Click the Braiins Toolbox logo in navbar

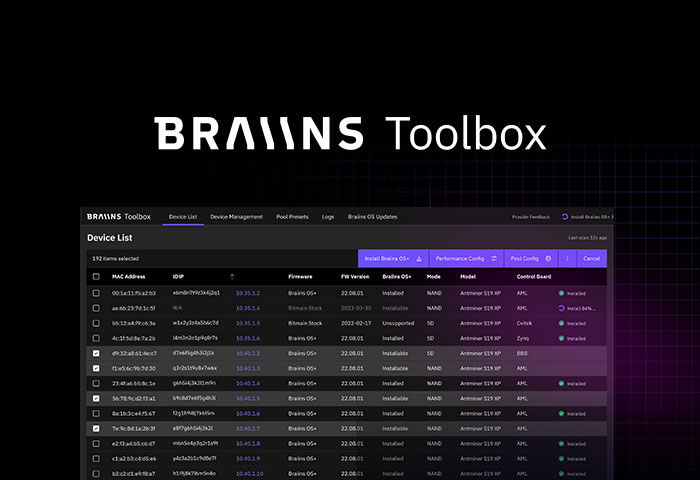click(119, 217)
